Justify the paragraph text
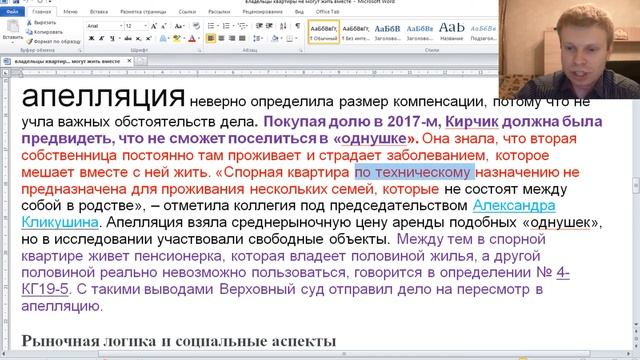The image size is (640, 360). [242, 38]
